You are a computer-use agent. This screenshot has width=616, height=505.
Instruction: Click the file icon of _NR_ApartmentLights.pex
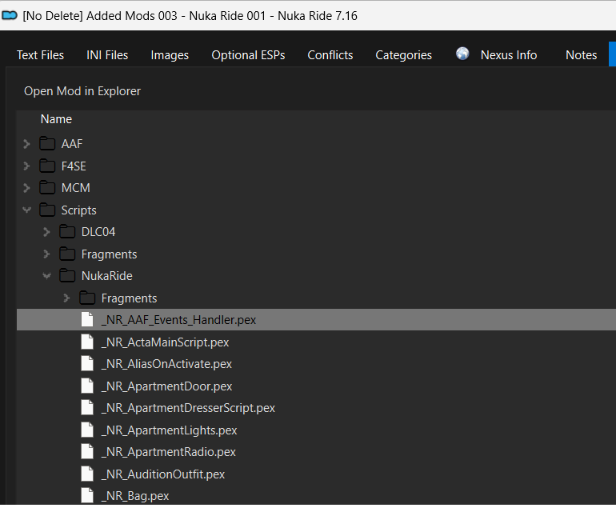tap(87, 430)
